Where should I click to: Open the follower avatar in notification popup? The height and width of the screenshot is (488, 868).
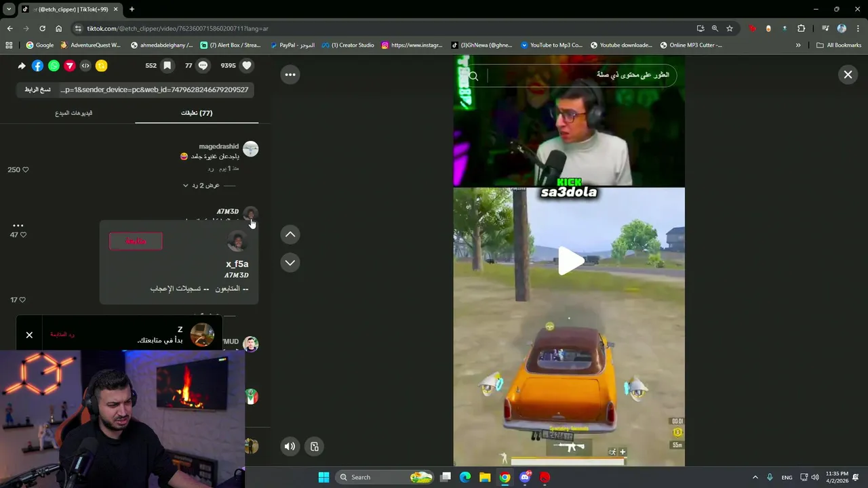pos(202,335)
